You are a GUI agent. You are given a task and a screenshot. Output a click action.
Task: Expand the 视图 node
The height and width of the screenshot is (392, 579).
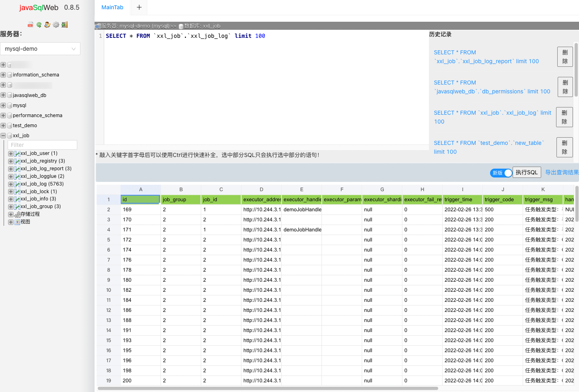[11, 222]
